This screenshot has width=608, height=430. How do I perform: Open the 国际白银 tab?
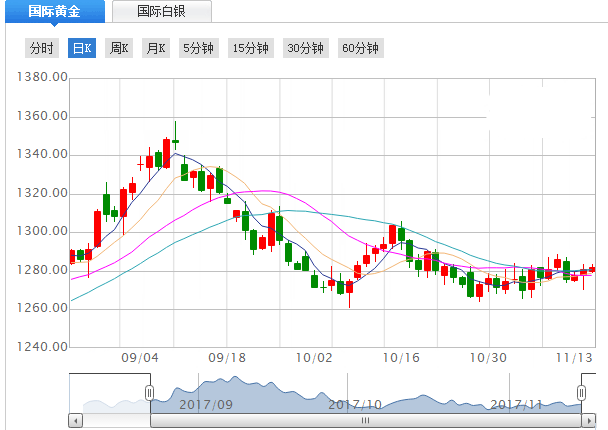[x=161, y=12]
